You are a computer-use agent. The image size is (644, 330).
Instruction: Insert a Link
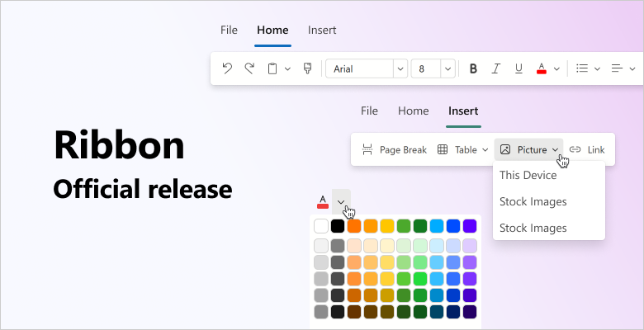[x=587, y=150]
